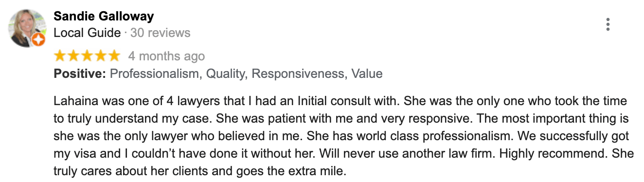Screen dimensions: 644x182
Task: Open Sandie Galloway's profile photo
Action: click(27, 28)
